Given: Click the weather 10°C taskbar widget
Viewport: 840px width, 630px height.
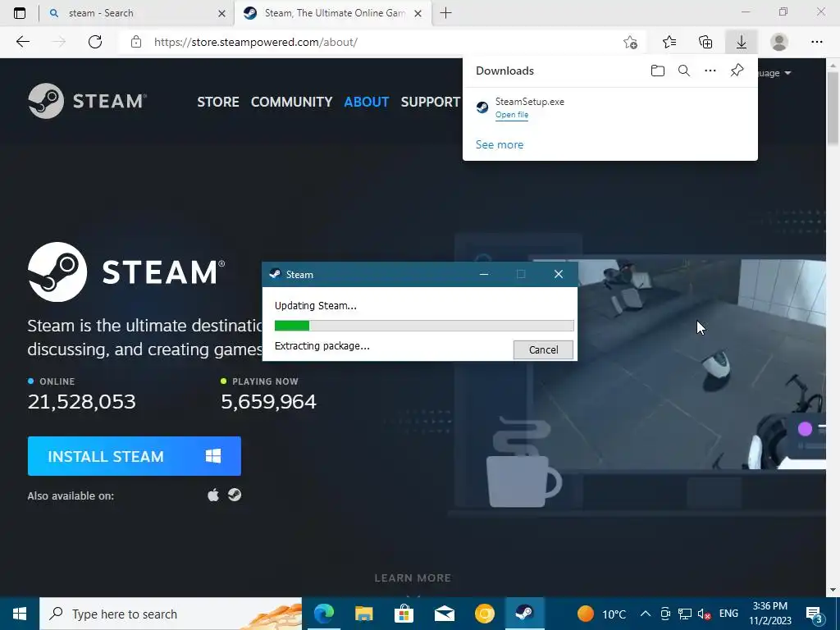Looking at the screenshot, I should (x=601, y=614).
